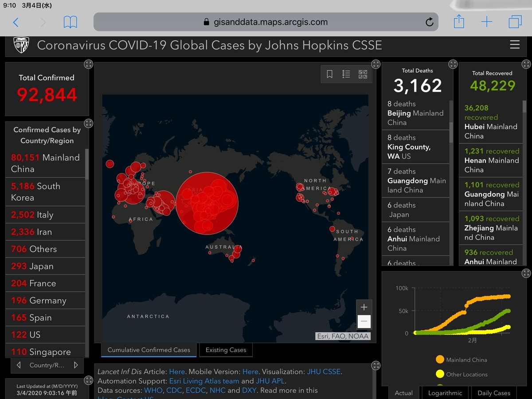
Task: Expand the Total Deaths panel
Action: tap(453, 64)
